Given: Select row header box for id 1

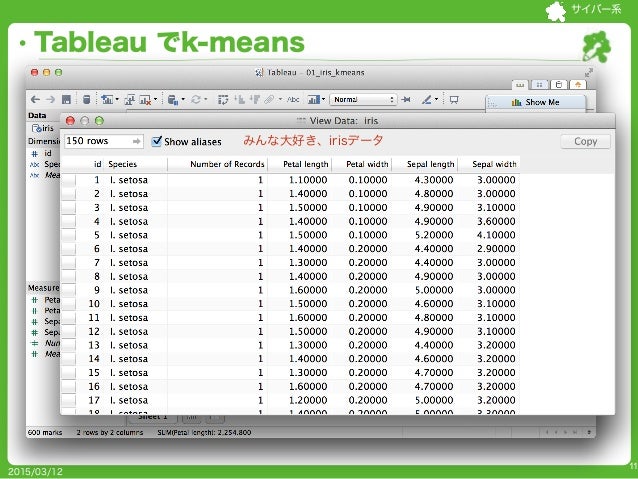Looking at the screenshot, I should [68, 180].
